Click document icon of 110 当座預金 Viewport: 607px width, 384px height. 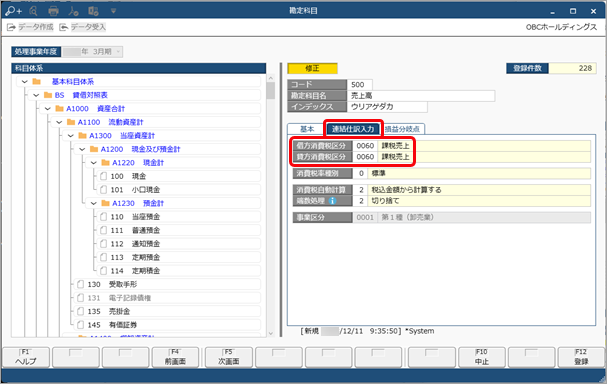tap(103, 217)
